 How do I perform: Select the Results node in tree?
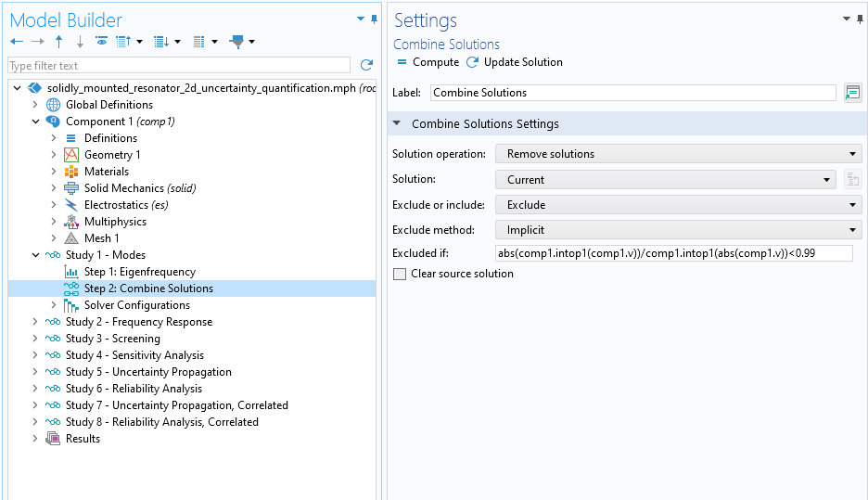pos(83,439)
